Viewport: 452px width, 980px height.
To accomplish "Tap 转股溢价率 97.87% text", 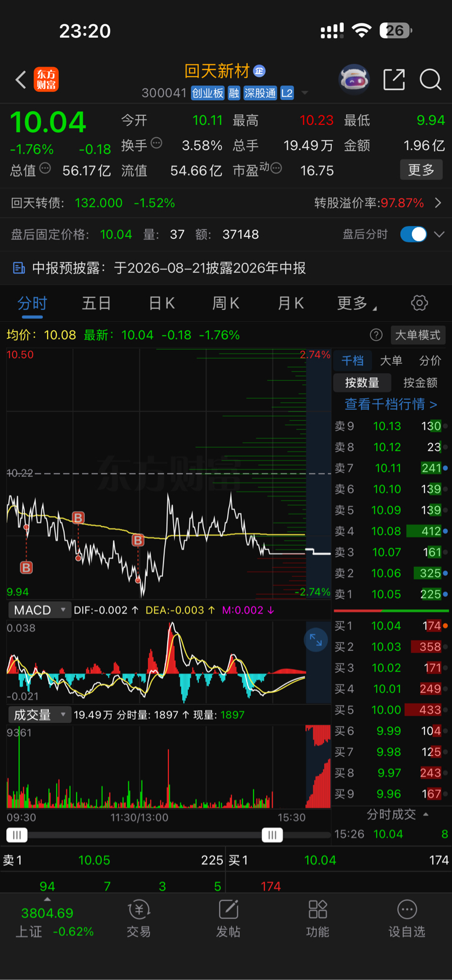I will [369, 203].
